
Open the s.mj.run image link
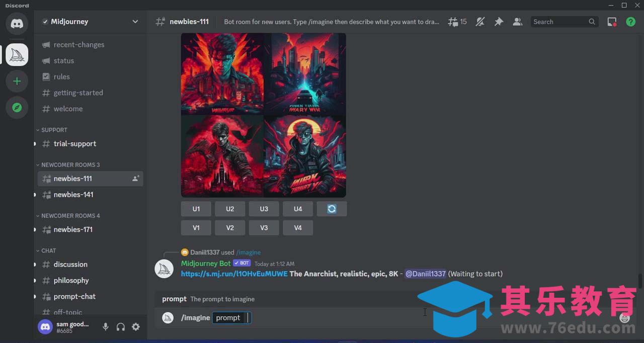tap(234, 274)
